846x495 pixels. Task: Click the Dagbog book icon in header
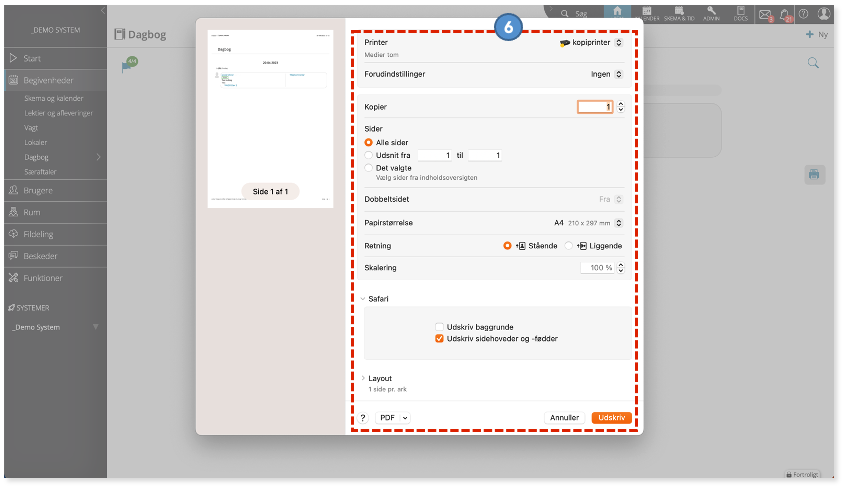[119, 35]
